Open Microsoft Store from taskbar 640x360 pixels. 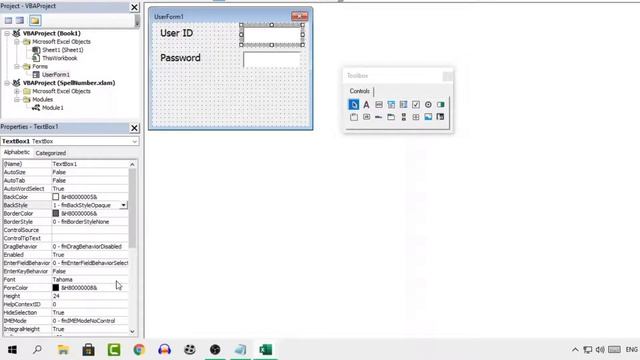click(88, 349)
